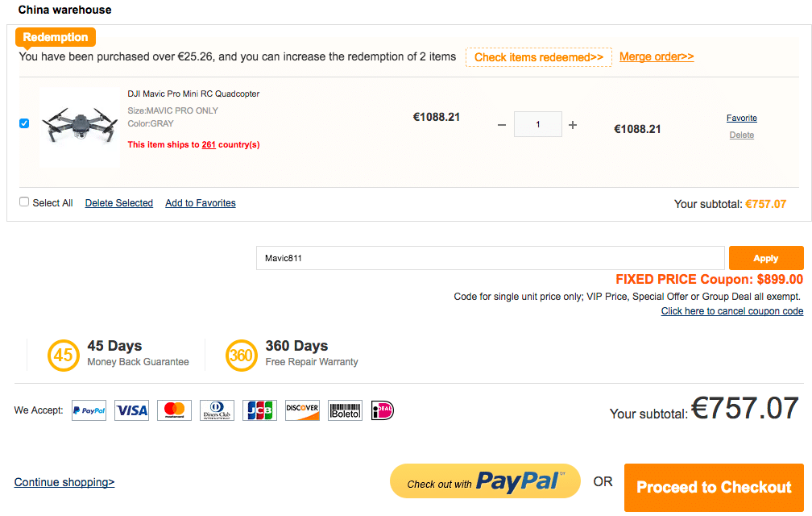Click the JCB card icon

[x=259, y=410]
